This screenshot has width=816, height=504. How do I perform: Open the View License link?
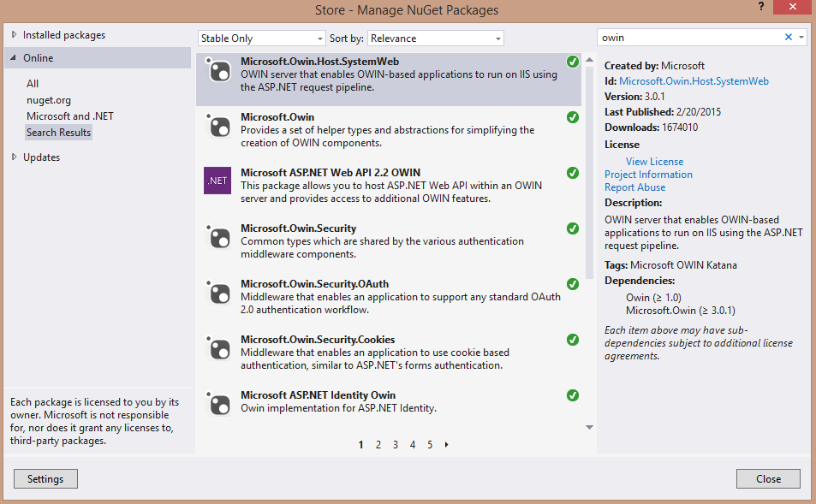tap(654, 162)
